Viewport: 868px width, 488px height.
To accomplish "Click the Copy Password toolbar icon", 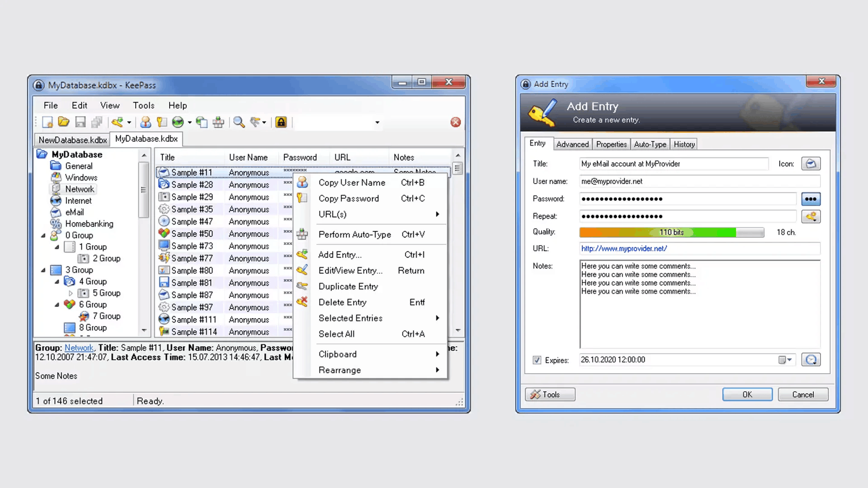I will [x=162, y=122].
